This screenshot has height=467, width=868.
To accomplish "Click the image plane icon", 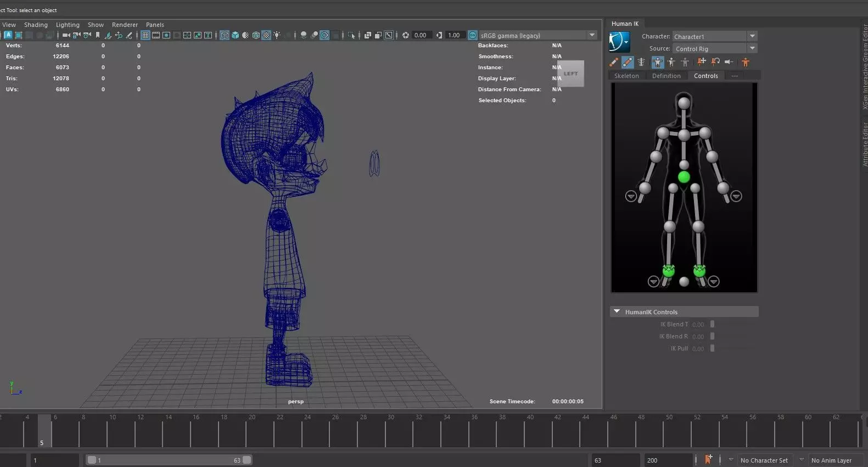I will [108, 35].
